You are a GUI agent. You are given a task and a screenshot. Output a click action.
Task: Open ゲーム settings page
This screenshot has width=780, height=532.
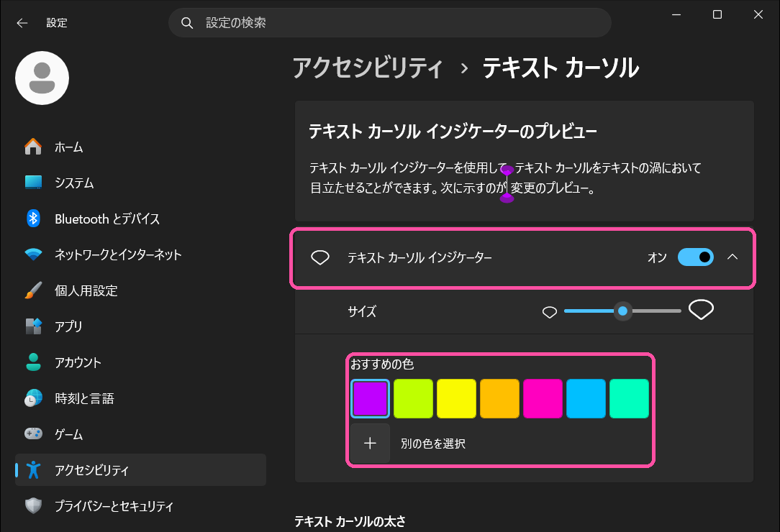(x=140, y=434)
